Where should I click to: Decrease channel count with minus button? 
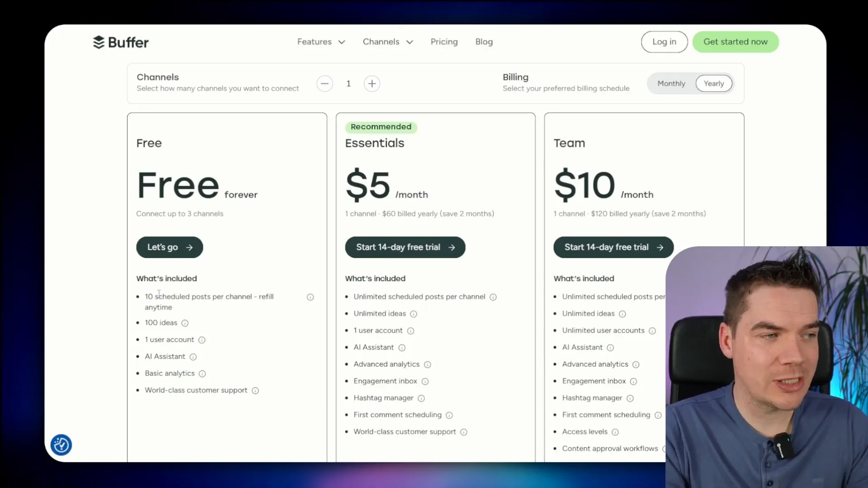coord(325,84)
